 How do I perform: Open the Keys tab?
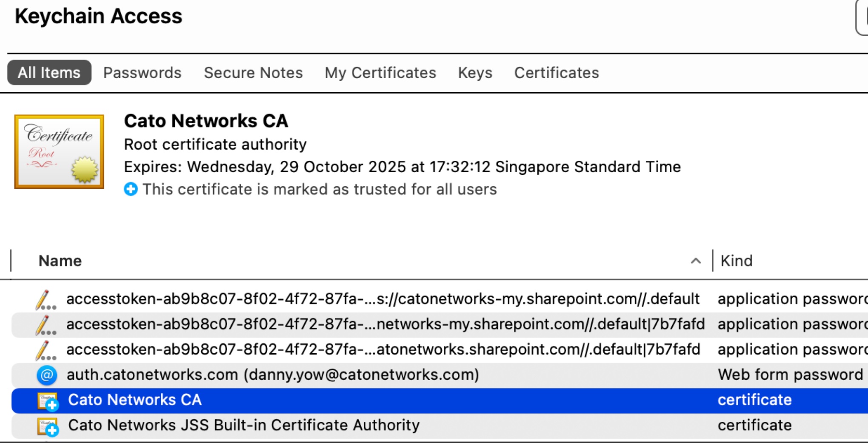point(475,73)
